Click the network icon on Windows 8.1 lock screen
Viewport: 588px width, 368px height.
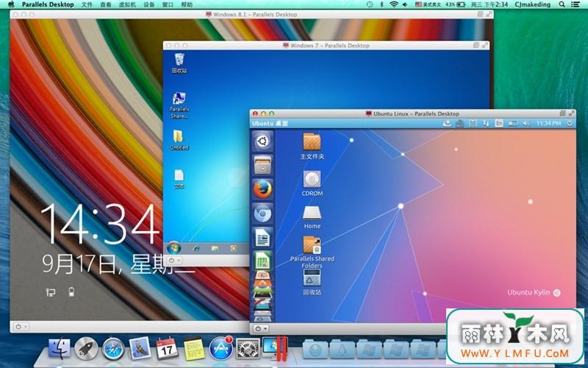tap(50, 292)
